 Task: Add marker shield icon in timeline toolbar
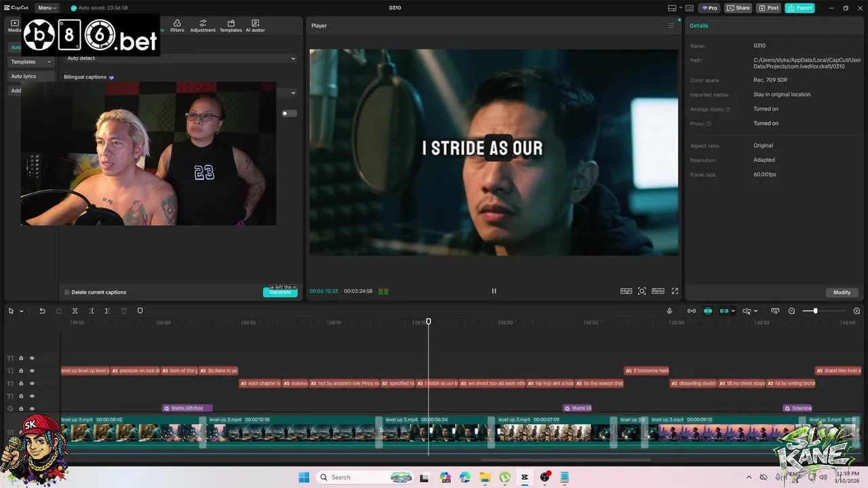pos(140,311)
